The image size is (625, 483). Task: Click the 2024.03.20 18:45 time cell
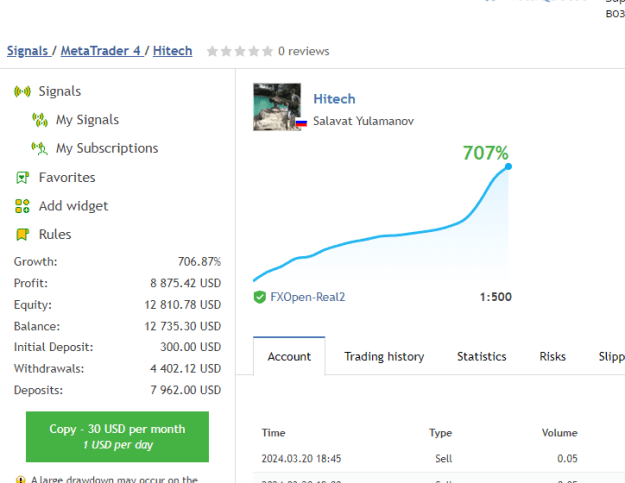301,459
